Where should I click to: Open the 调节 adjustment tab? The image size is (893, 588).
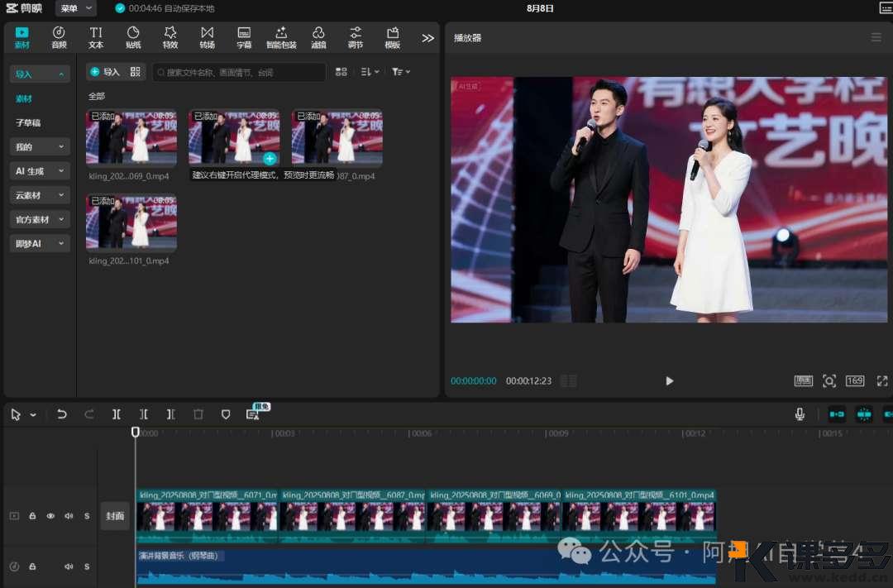pyautogui.click(x=356, y=37)
